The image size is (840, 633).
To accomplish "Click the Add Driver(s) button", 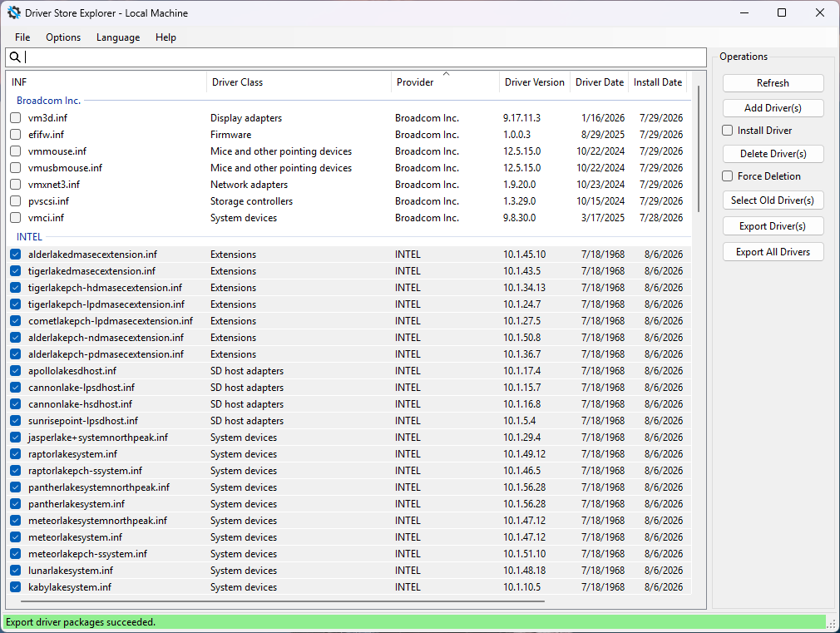I will (x=773, y=108).
